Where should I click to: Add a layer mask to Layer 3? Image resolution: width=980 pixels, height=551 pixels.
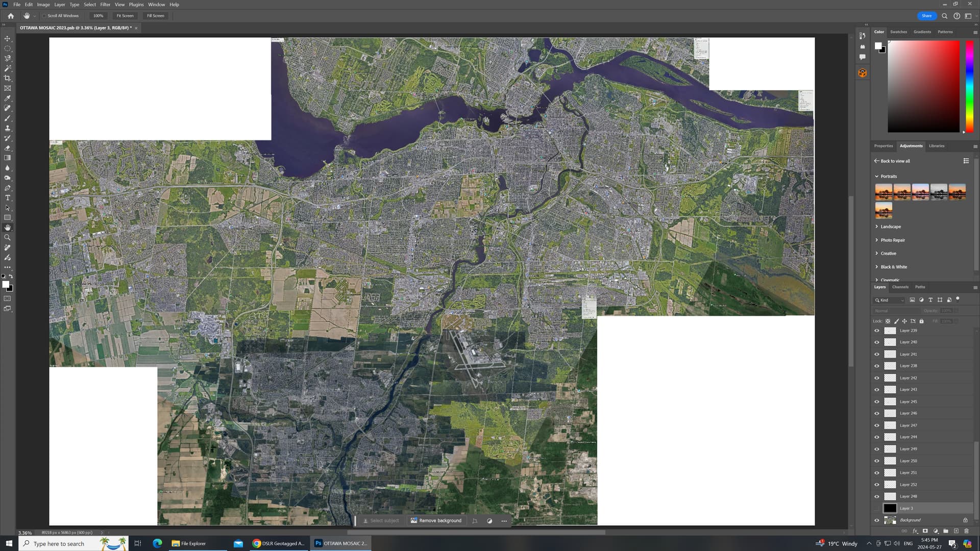(x=925, y=531)
